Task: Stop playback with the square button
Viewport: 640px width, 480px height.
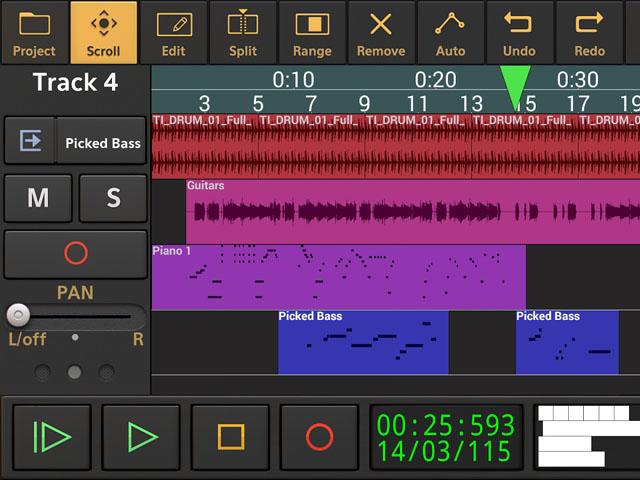Action: pyautogui.click(x=231, y=437)
